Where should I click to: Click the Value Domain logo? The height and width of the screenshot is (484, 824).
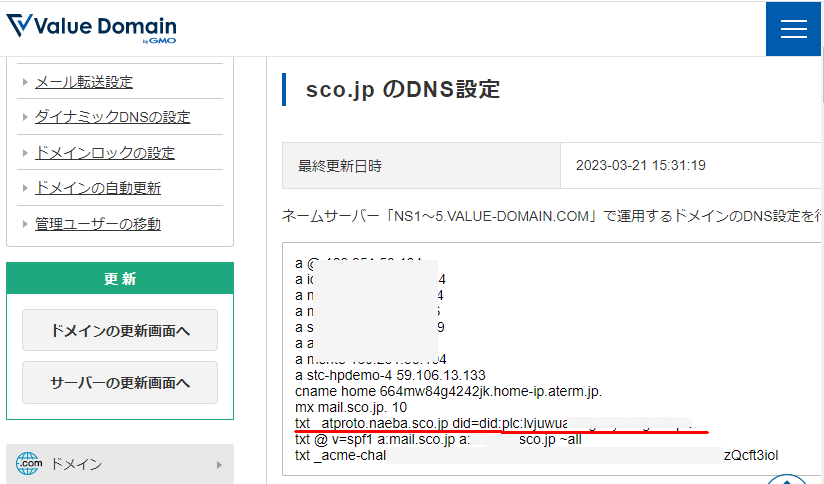point(91,28)
